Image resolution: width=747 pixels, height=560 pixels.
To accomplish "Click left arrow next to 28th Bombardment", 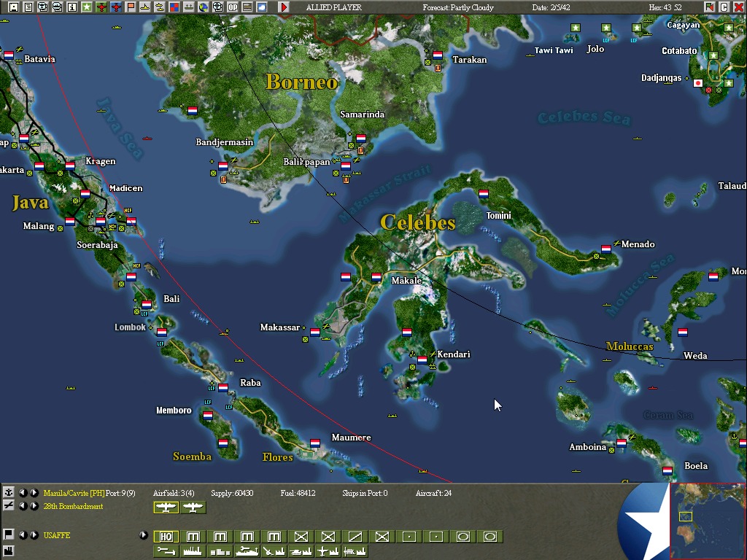I will point(23,506).
